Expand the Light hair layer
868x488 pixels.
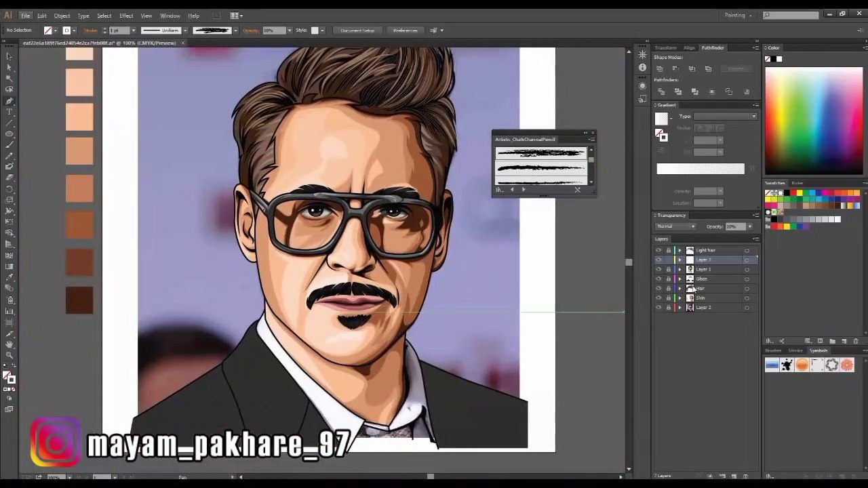click(x=680, y=250)
